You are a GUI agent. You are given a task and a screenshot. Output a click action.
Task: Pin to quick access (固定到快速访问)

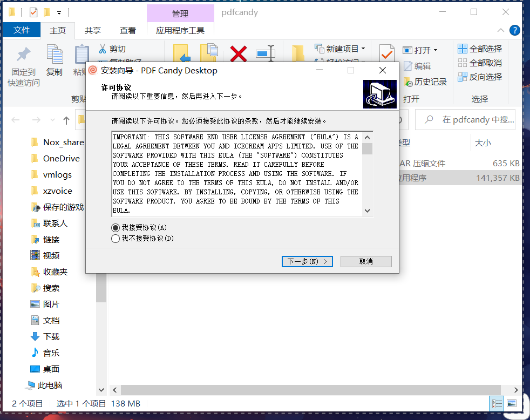[x=24, y=66]
